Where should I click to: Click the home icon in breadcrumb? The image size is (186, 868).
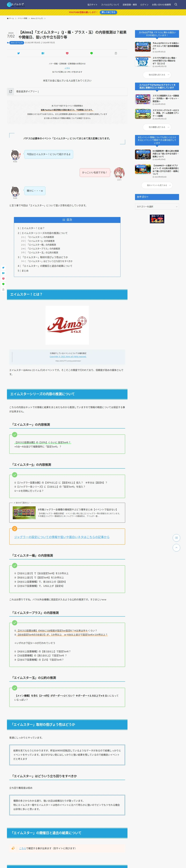point(8,18)
